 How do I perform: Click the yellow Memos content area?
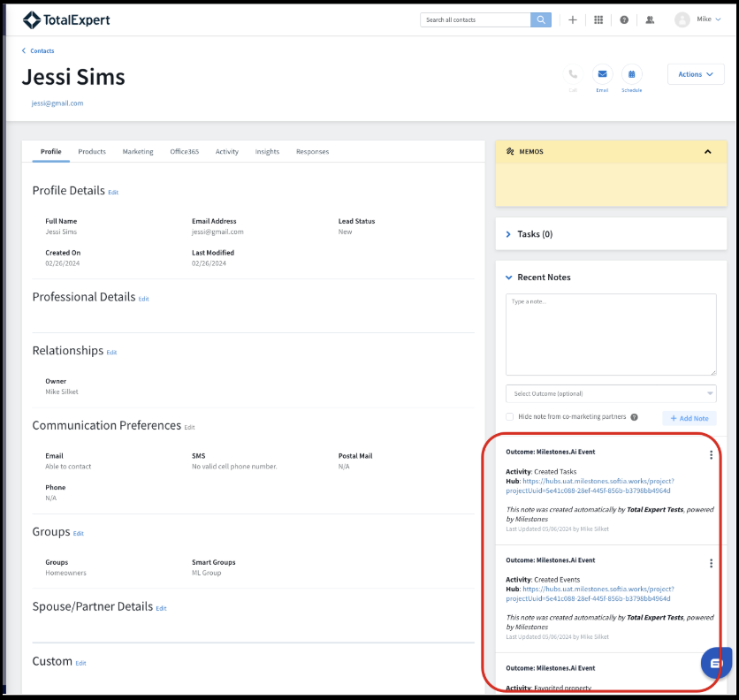[x=611, y=185]
